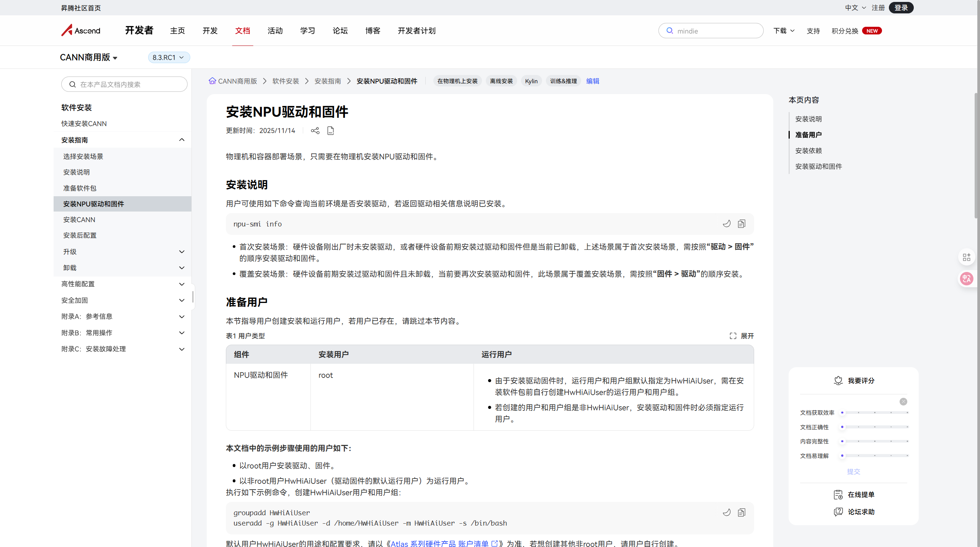The height and width of the screenshot is (547, 980).
Task: Expand the 升级 section
Action: point(182,252)
